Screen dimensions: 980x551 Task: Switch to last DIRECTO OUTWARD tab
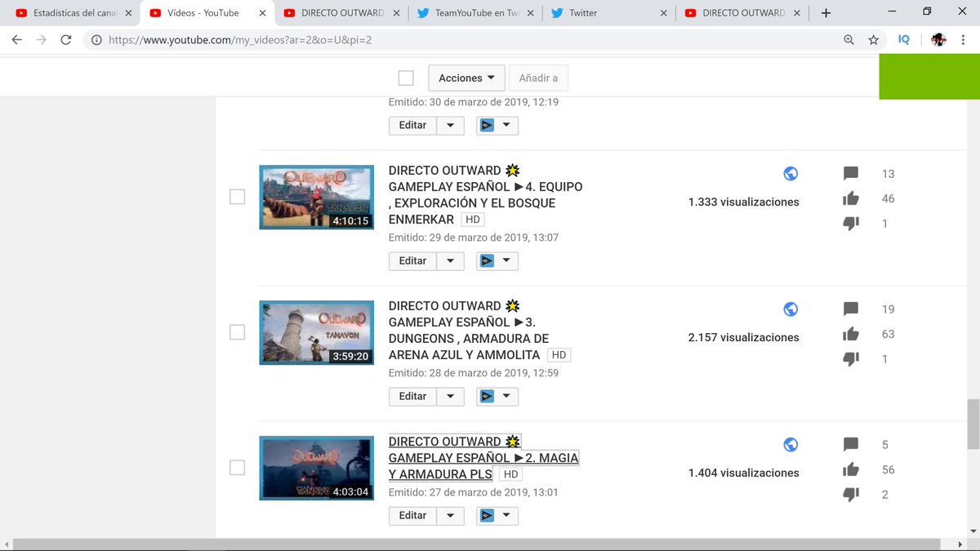click(743, 13)
